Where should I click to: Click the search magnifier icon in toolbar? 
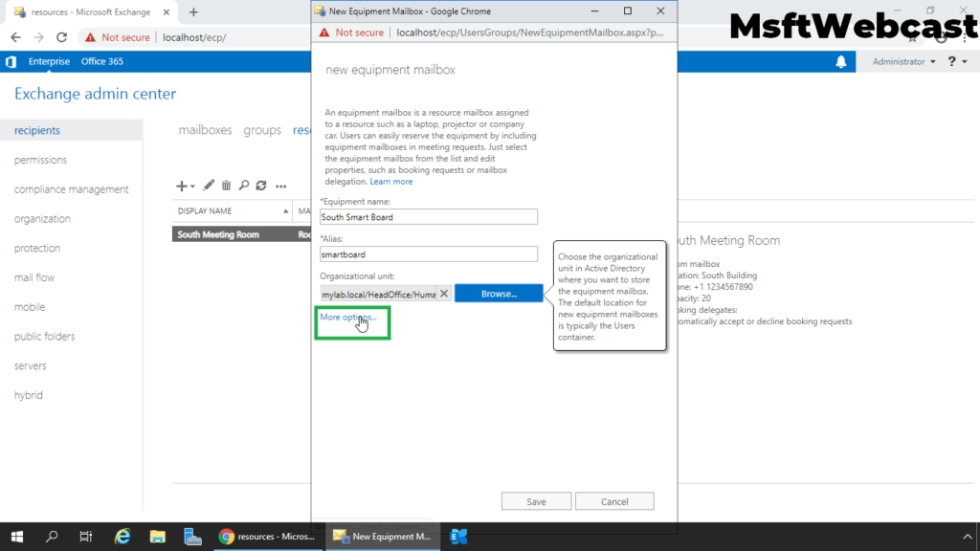point(244,185)
